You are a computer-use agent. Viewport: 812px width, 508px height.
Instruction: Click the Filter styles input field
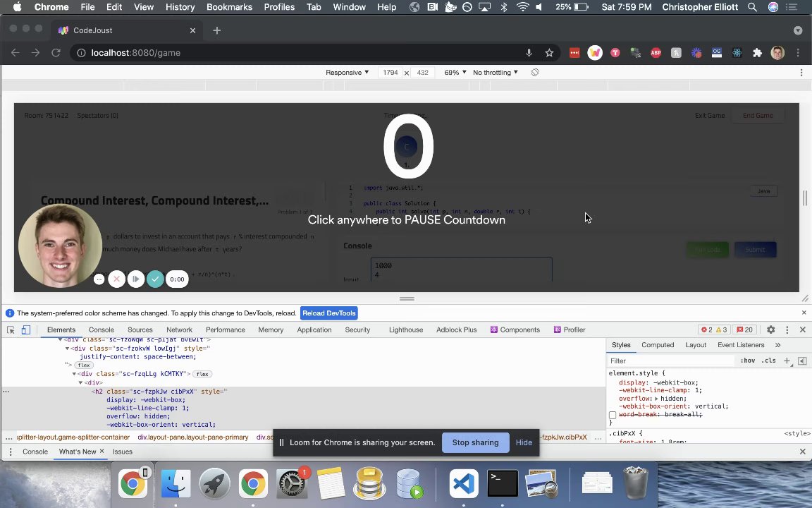pos(671,361)
